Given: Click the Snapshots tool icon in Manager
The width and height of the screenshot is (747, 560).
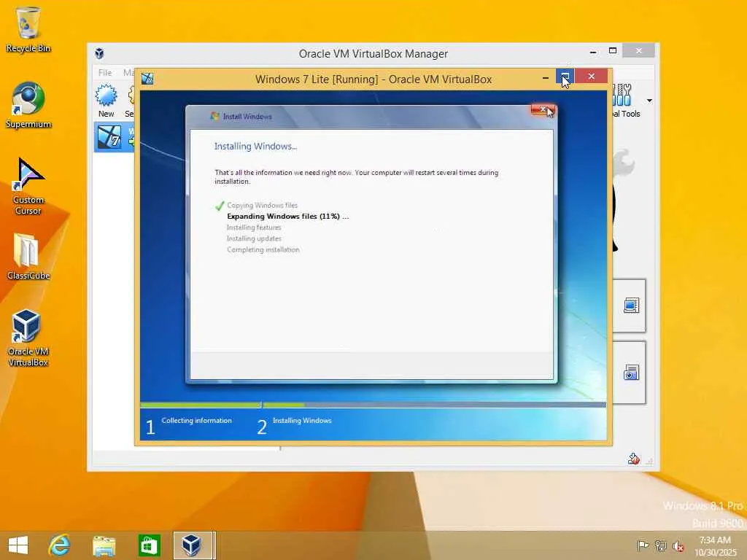Looking at the screenshot, I should coord(631,373).
